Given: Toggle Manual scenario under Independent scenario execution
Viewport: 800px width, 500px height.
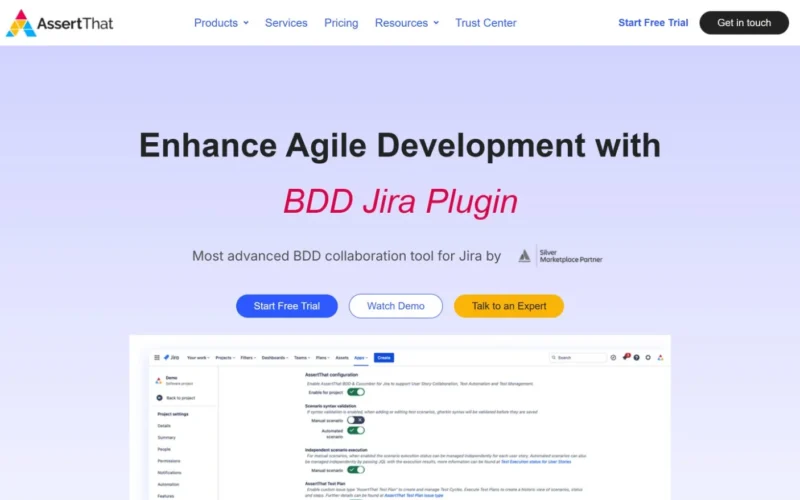Looking at the screenshot, I should click(x=356, y=470).
